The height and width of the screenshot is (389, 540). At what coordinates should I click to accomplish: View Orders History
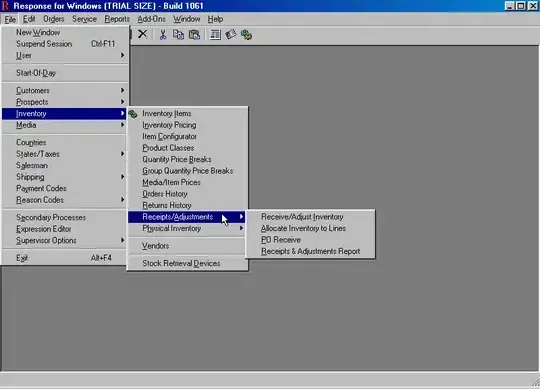point(187,194)
